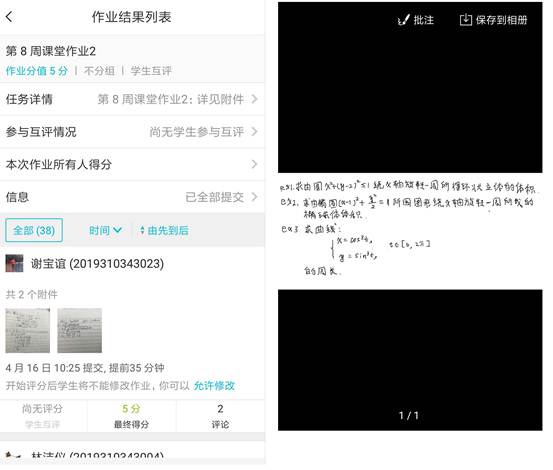553x470 pixels.
Task: Tap 本次作业所有人得分 label
Action: coord(59,164)
